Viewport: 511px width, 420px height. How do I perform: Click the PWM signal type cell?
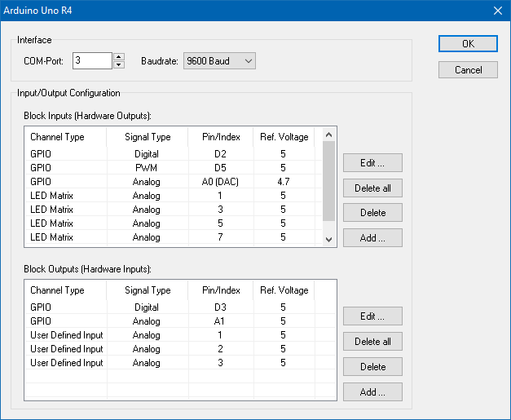(147, 168)
